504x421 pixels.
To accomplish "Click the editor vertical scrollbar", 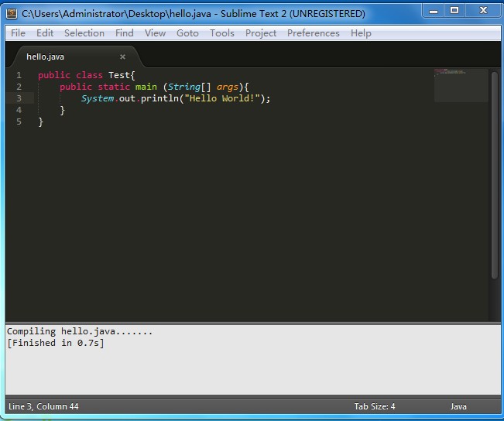I will tap(495, 175).
